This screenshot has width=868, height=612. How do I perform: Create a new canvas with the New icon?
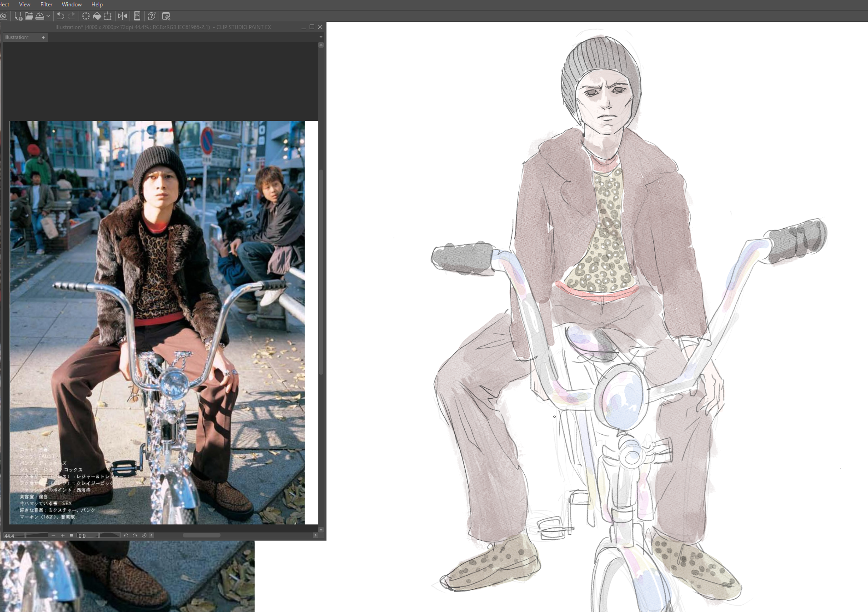pos(18,16)
